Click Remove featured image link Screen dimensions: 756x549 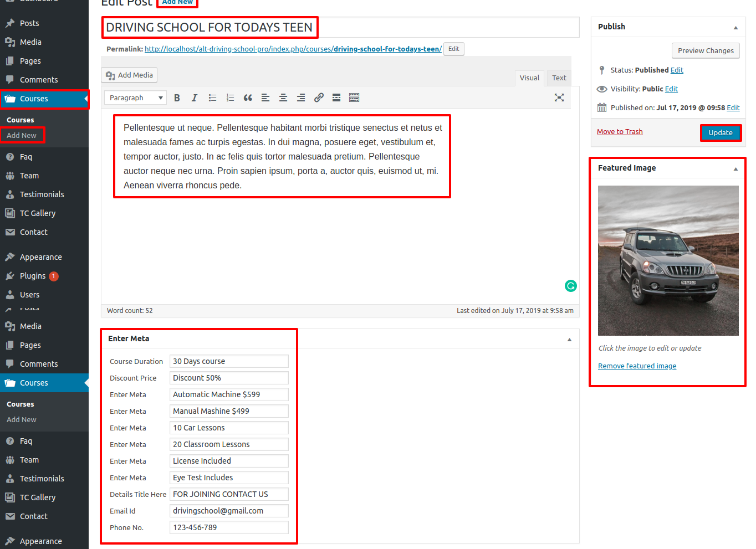coord(637,366)
